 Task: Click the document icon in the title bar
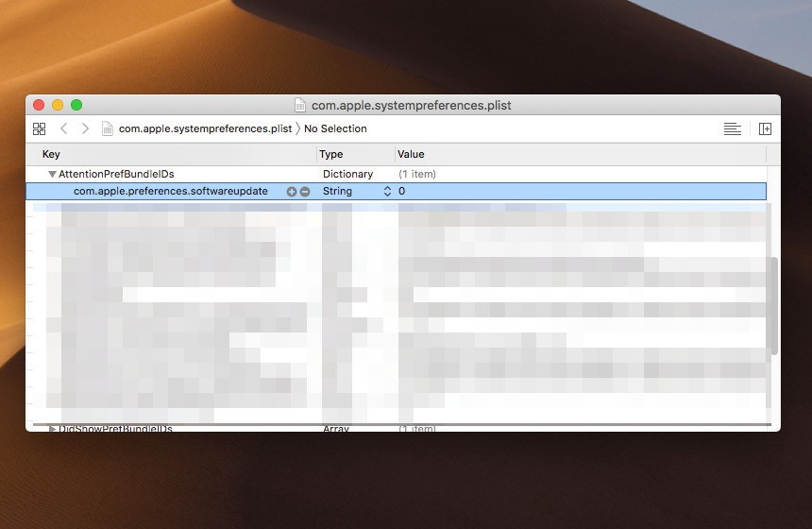pyautogui.click(x=300, y=105)
